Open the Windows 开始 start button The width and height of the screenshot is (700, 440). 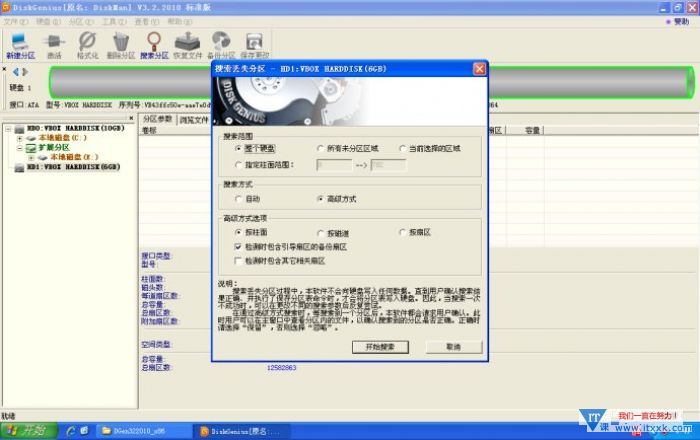click(x=29, y=431)
